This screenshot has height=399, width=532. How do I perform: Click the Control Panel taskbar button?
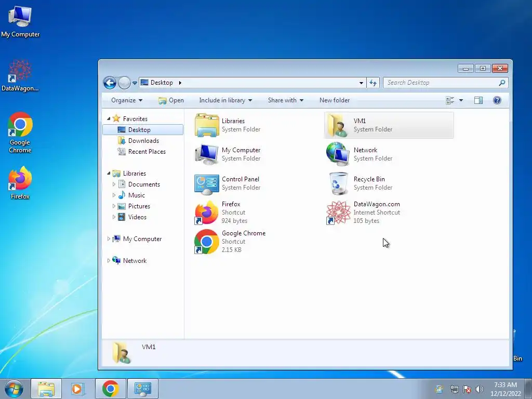(x=143, y=389)
